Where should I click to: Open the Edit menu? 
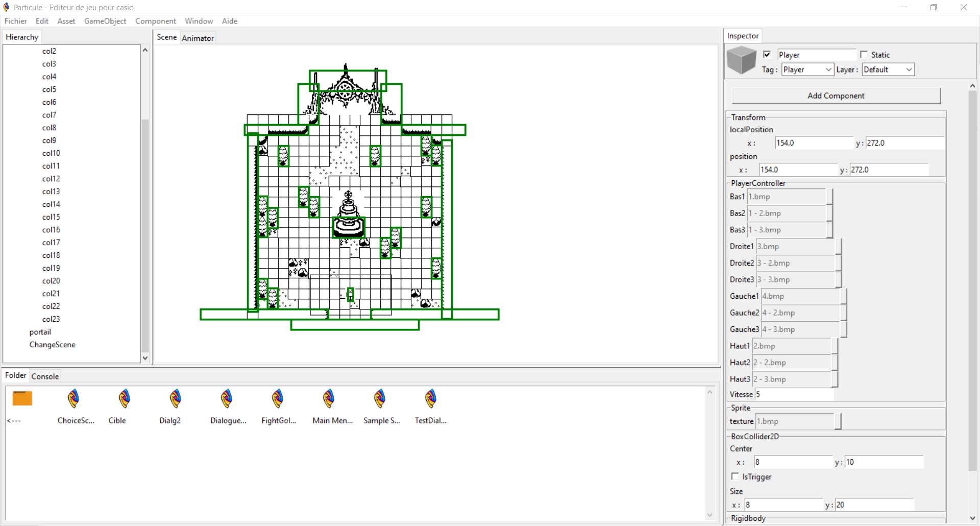pyautogui.click(x=42, y=21)
